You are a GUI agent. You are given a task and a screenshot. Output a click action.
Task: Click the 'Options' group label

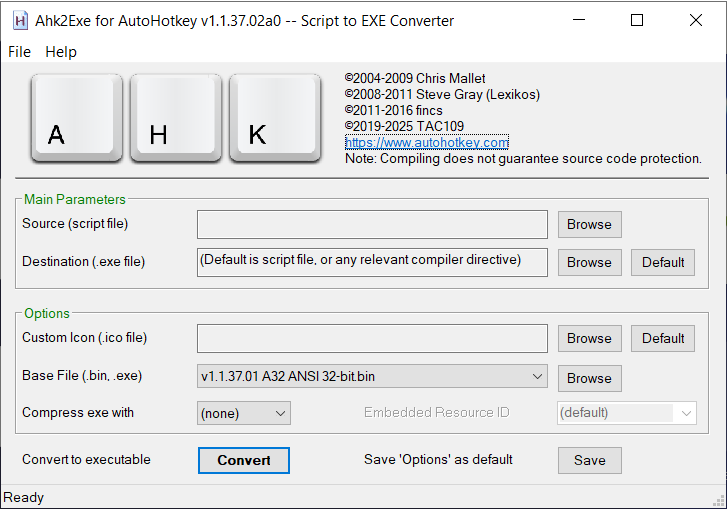click(x=47, y=313)
